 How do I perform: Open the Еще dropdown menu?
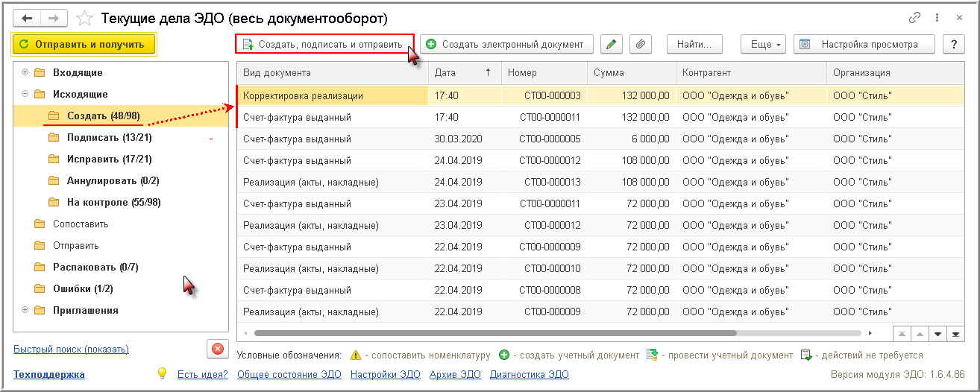tap(764, 45)
